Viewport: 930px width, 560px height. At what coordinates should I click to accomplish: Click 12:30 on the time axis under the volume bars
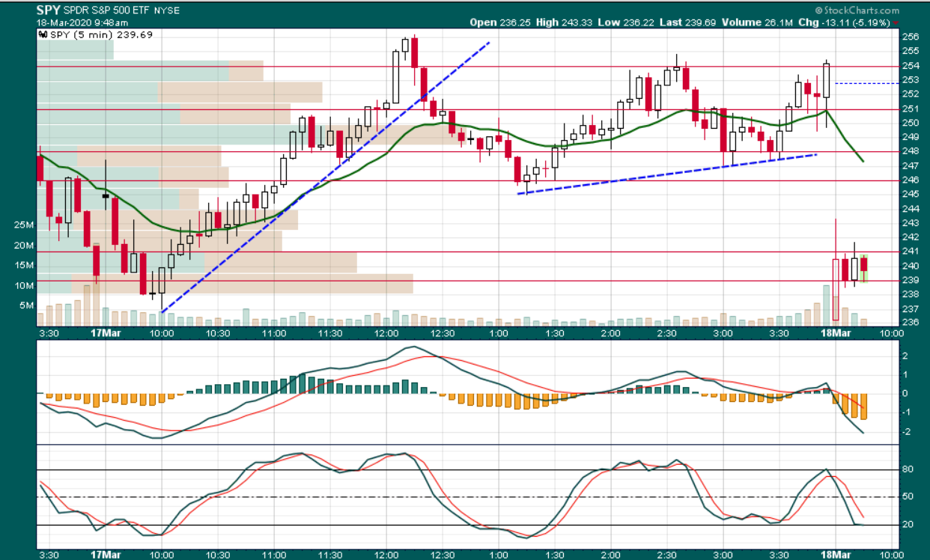coord(442,333)
